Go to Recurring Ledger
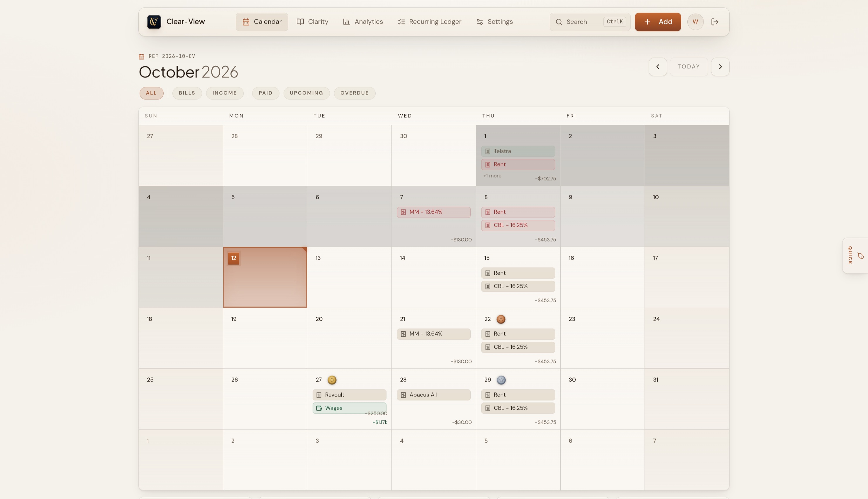Viewport: 868px width, 499px height. [430, 22]
